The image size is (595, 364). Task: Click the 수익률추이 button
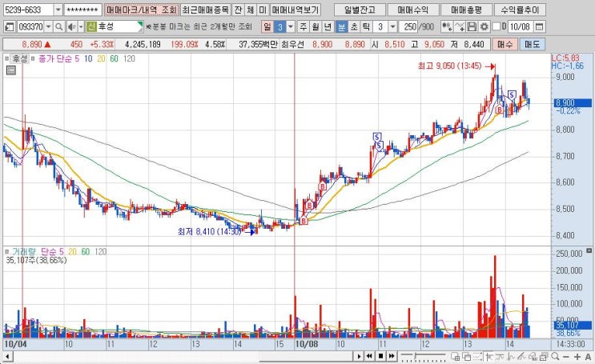coord(520,10)
